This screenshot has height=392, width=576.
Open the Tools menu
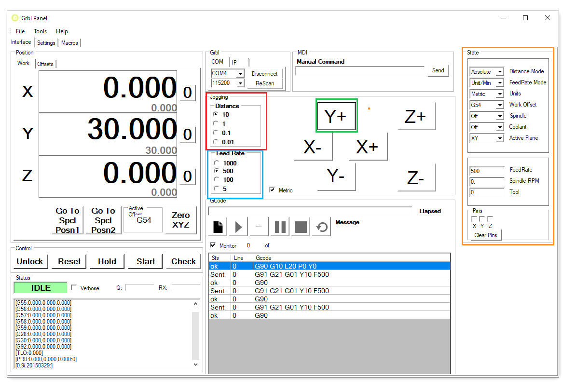[x=41, y=31]
